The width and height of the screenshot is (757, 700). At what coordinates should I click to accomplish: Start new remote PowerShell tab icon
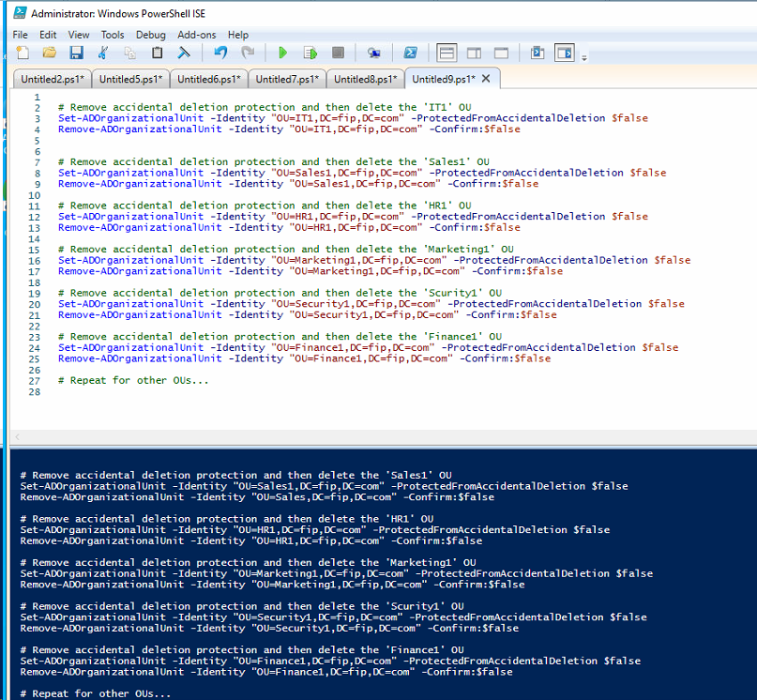[x=373, y=53]
